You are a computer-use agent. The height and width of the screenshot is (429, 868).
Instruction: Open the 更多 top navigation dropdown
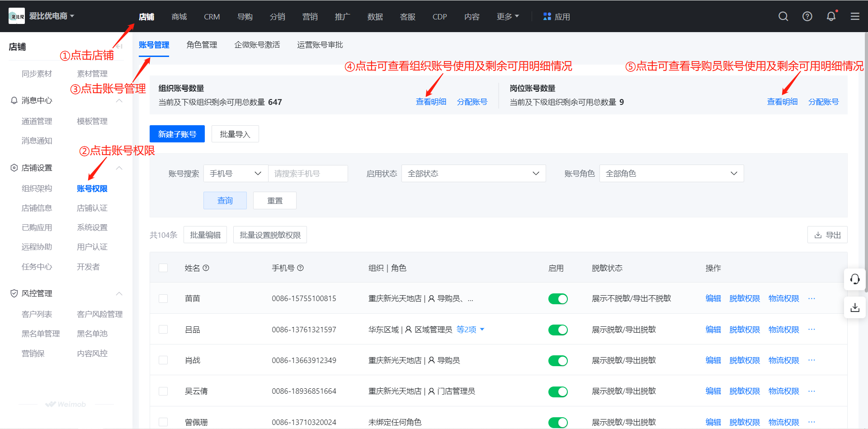(x=508, y=17)
